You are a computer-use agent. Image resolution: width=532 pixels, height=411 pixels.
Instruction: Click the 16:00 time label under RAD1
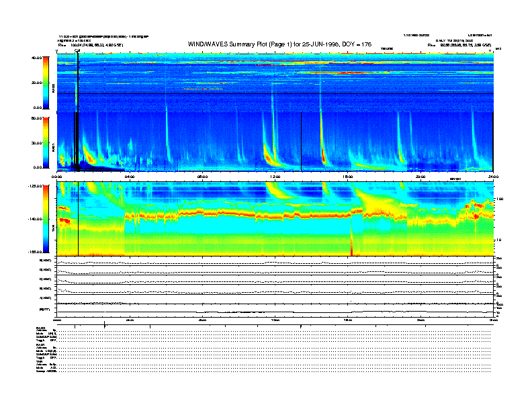[348, 177]
